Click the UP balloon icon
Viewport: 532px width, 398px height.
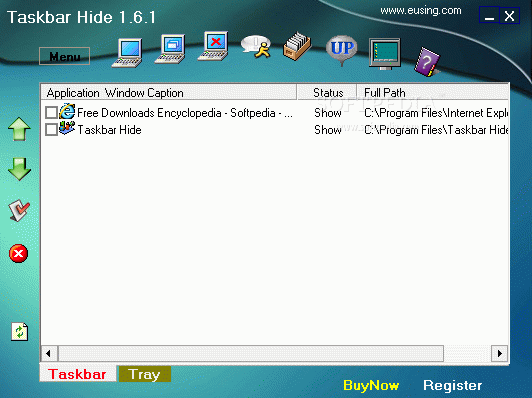342,50
